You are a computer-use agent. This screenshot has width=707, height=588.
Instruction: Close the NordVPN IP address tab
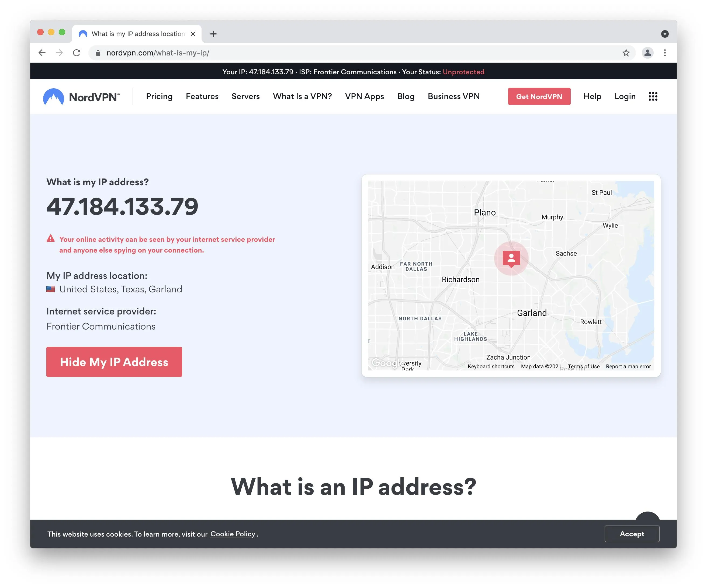coord(193,34)
